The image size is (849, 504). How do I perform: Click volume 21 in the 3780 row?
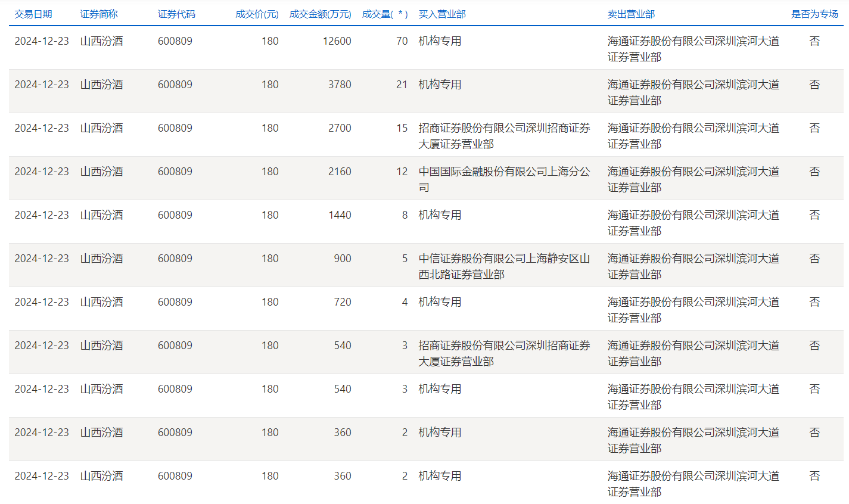[x=402, y=85]
